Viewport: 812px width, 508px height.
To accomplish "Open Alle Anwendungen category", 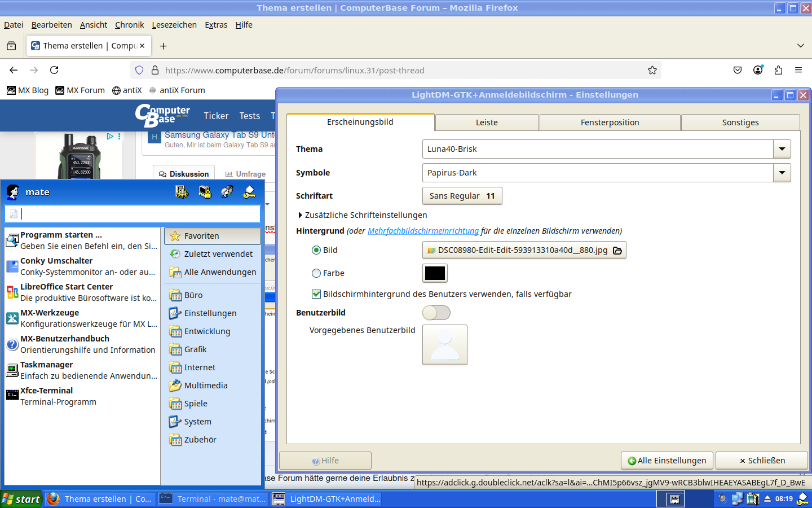I will (x=213, y=272).
